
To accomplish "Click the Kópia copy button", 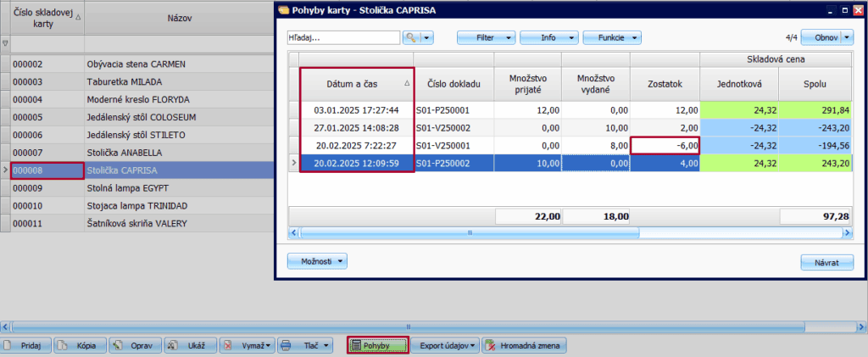I will coord(79,346).
